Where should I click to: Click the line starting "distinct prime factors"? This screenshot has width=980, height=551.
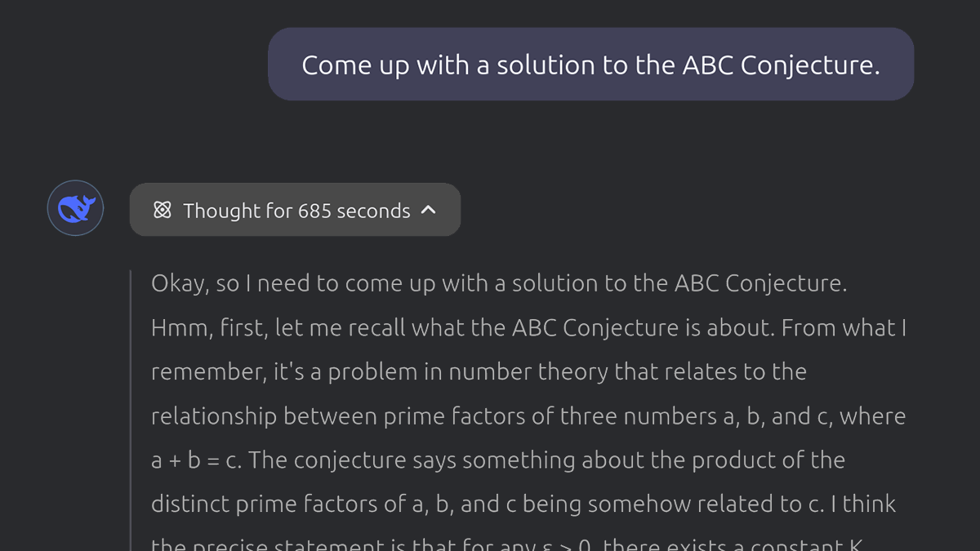(523, 504)
